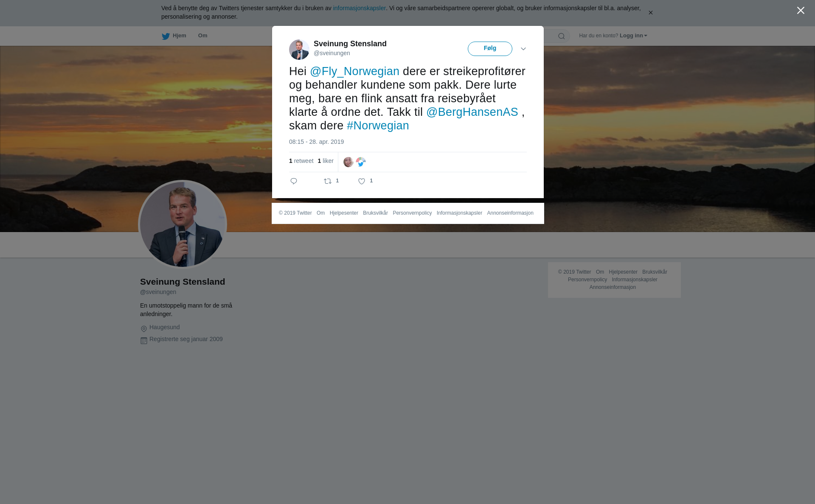
Task: Open Personvernpolicy link below tweet
Action: tap(412, 213)
